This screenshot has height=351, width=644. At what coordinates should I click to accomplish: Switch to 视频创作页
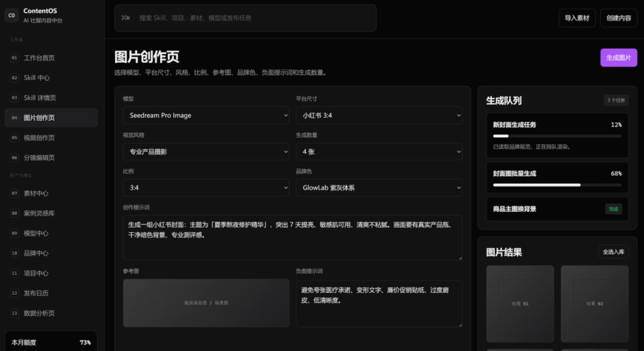tap(51, 137)
